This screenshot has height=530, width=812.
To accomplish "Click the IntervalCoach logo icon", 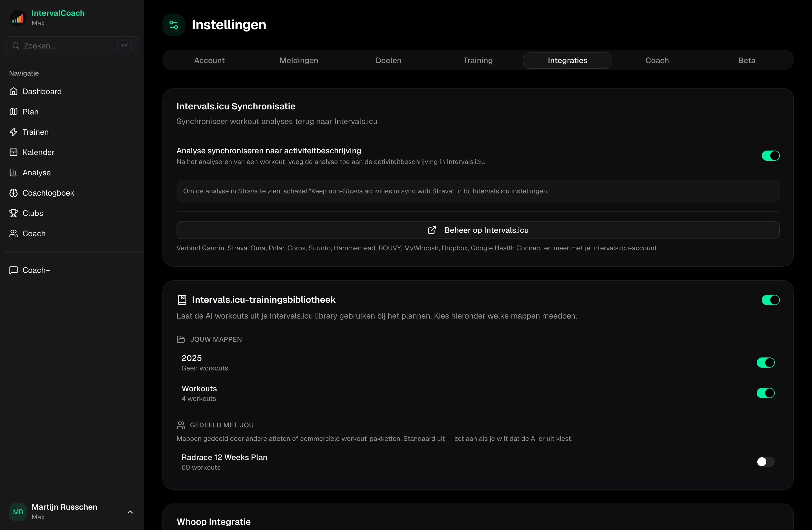I will [18, 18].
